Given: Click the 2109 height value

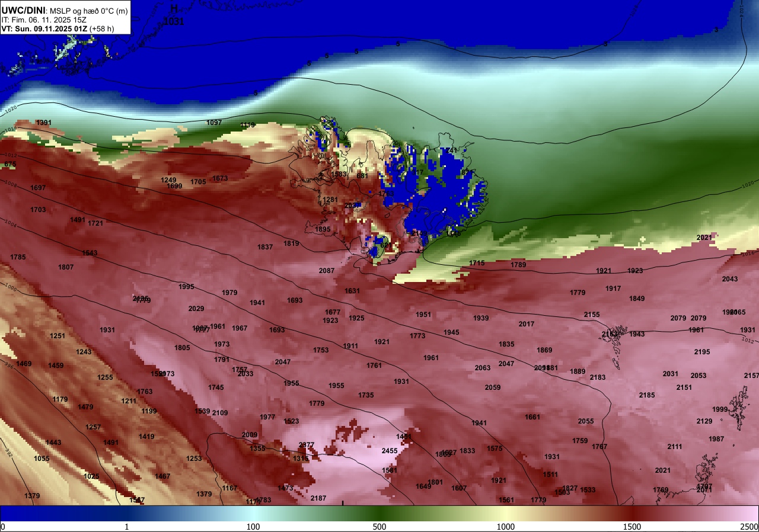Looking at the screenshot, I should (220, 413).
